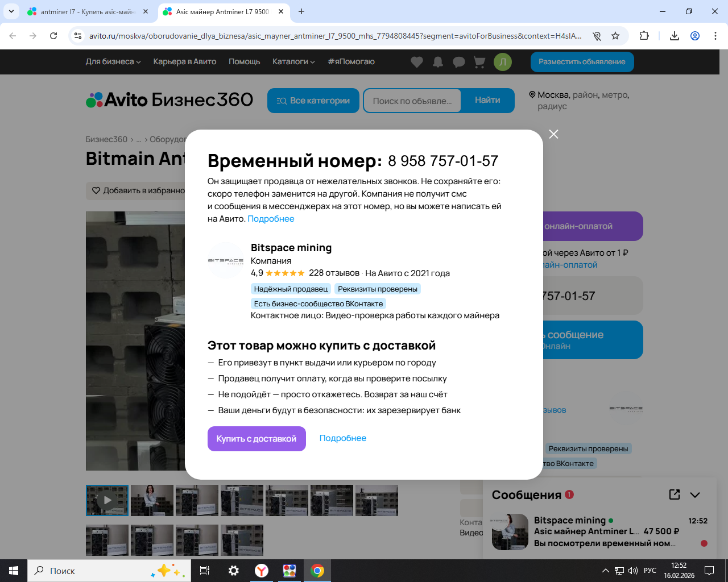Select the 'Asic майнер Antminer L7 9500' tab
Viewport: 728px width, 582px height.
(x=222, y=11)
